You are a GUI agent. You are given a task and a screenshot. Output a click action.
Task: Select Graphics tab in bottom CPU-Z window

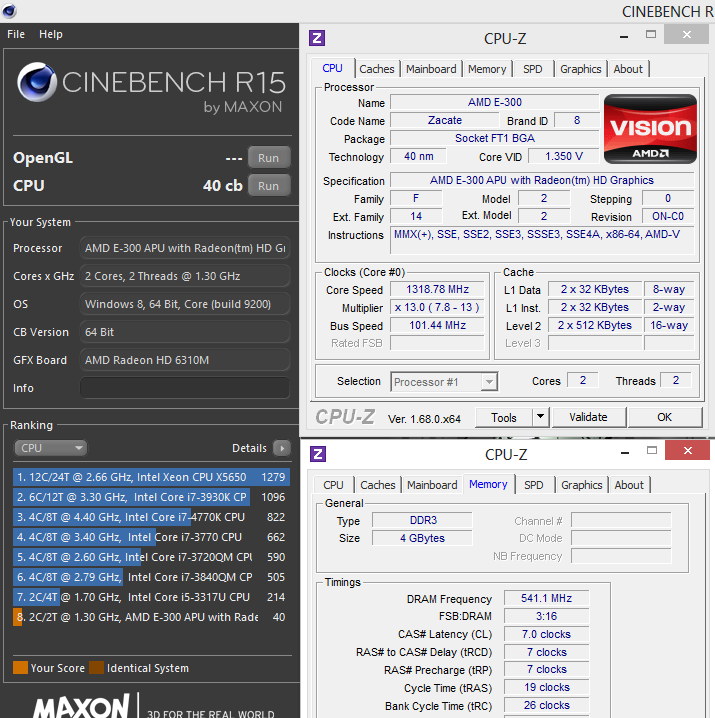pos(582,485)
